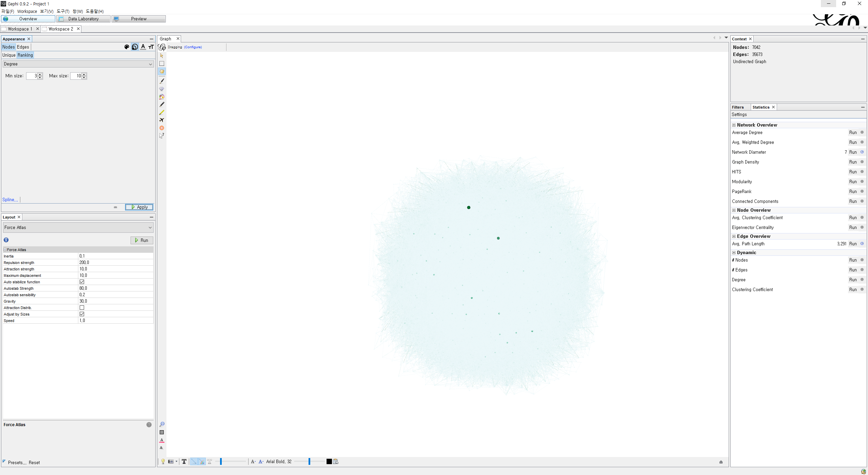Screen dimensions: 868x475
Task: Click the screenshot camera icon
Action: click(171, 461)
